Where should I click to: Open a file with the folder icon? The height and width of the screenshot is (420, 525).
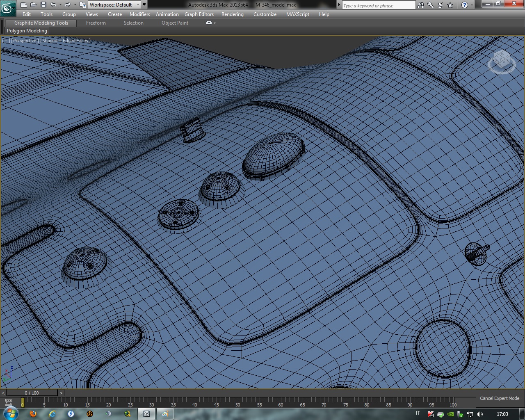(33, 5)
